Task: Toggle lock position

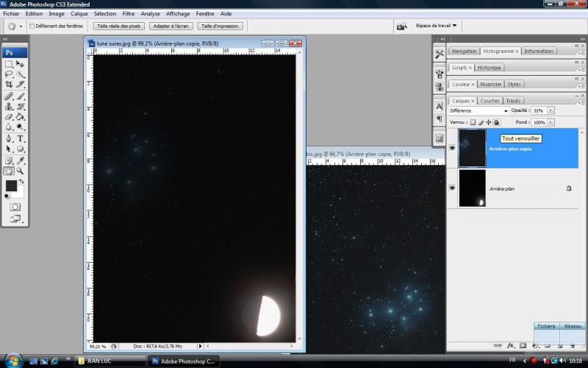Action: point(489,122)
